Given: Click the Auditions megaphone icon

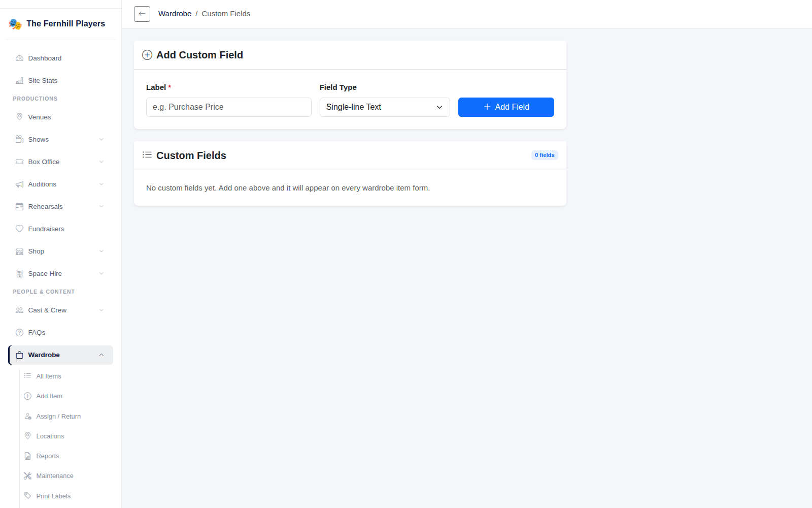Looking at the screenshot, I should click(19, 184).
